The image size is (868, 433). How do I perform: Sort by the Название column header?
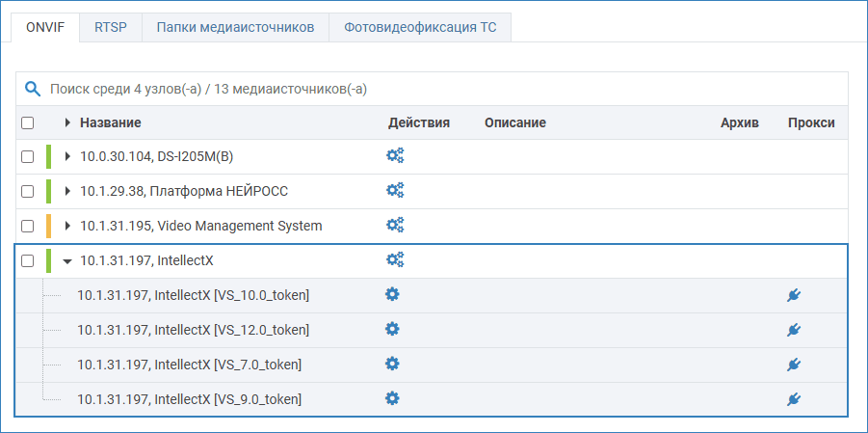click(x=111, y=122)
